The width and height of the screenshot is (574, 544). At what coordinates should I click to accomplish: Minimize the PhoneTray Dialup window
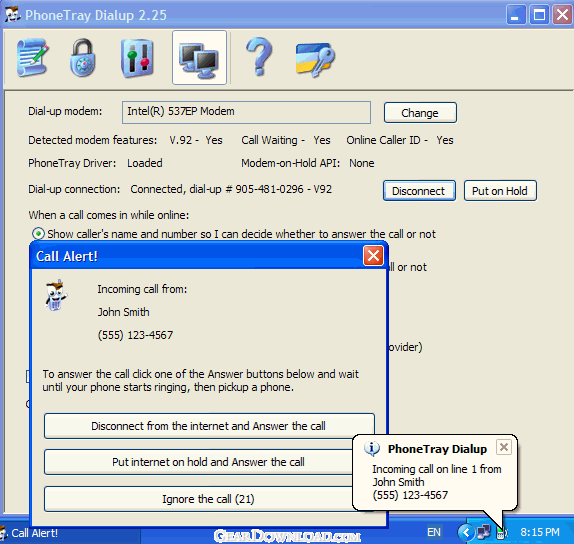pyautogui.click(x=515, y=15)
